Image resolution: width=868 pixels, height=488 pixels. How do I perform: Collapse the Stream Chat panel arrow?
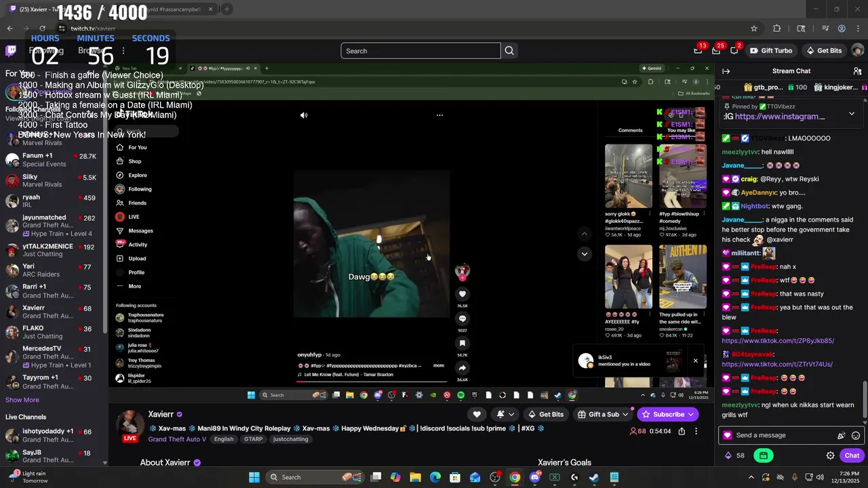point(726,71)
